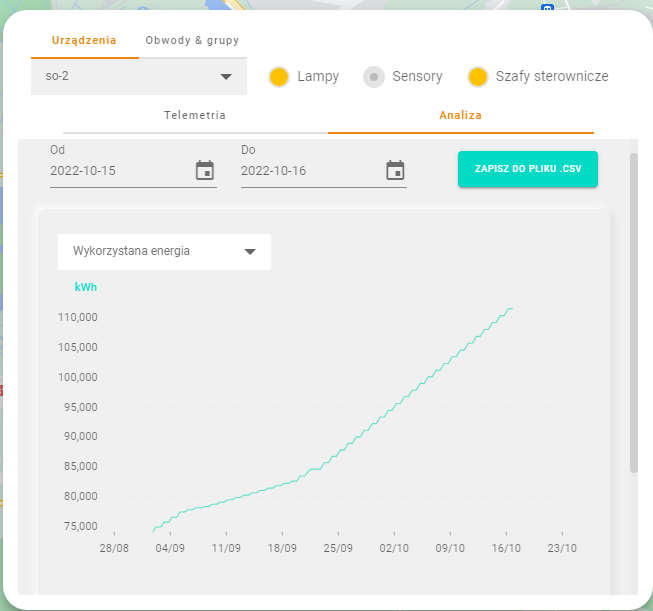Click the 85,000 y-axis value
The image size is (653, 611).
coord(81,466)
